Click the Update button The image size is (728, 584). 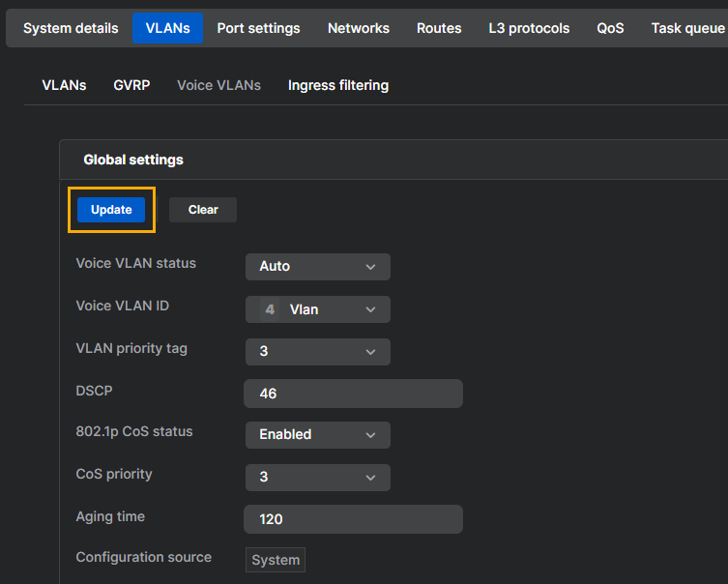coord(111,210)
